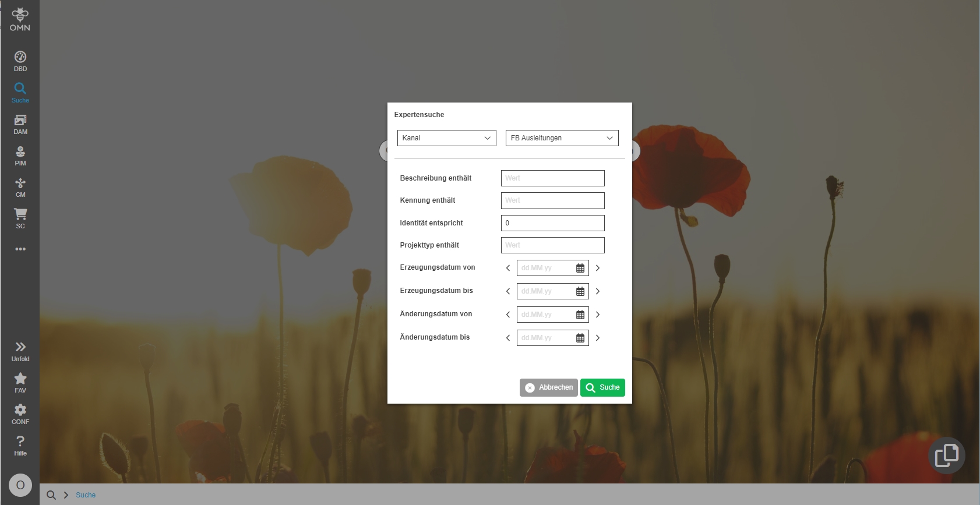Viewport: 980px width, 505px height.
Task: Step Erzeugungsdatum von forward one day
Action: click(598, 268)
